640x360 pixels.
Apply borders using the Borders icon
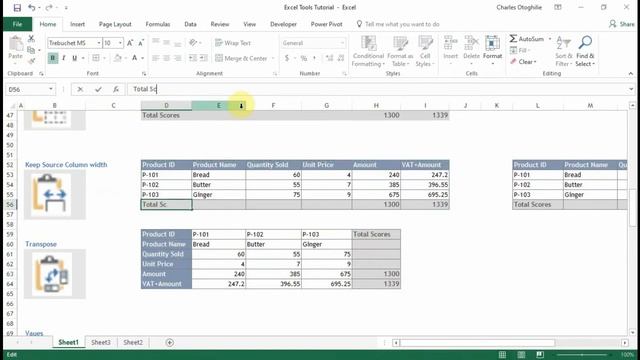pos(96,58)
